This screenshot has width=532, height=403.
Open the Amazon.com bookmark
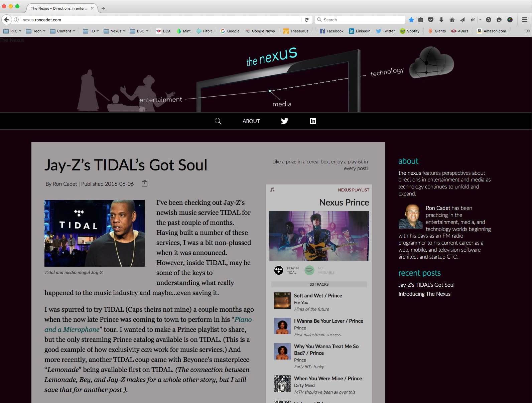[491, 31]
